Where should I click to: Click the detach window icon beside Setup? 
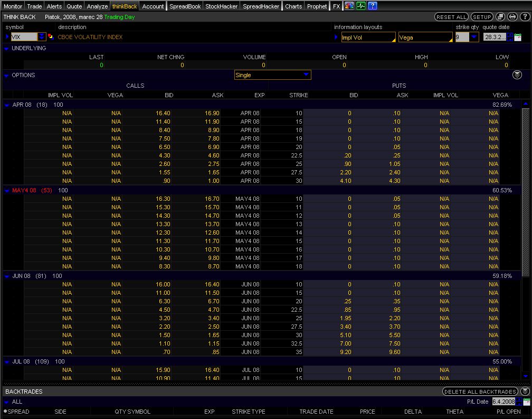point(501,17)
